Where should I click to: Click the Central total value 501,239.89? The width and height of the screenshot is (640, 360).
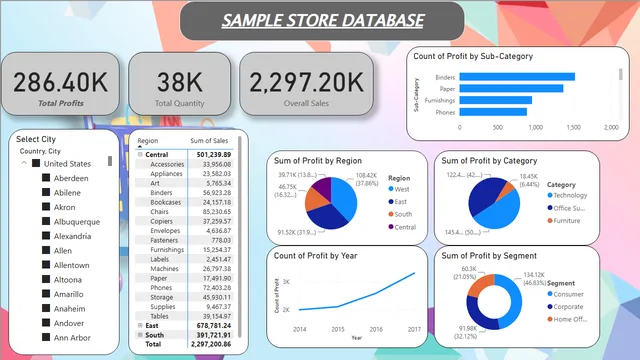point(213,155)
